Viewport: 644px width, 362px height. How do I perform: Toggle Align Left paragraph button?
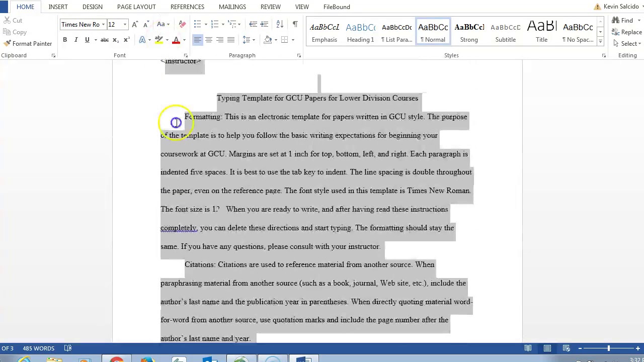click(x=197, y=40)
